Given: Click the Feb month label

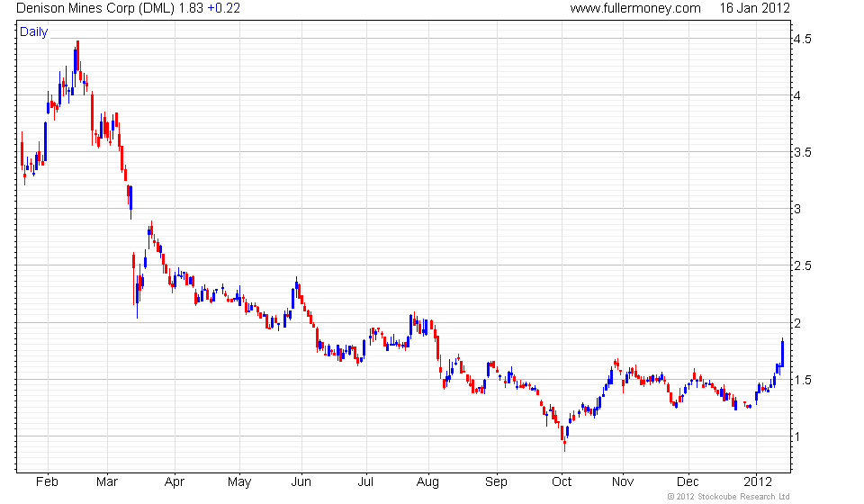Looking at the screenshot, I should (47, 482).
